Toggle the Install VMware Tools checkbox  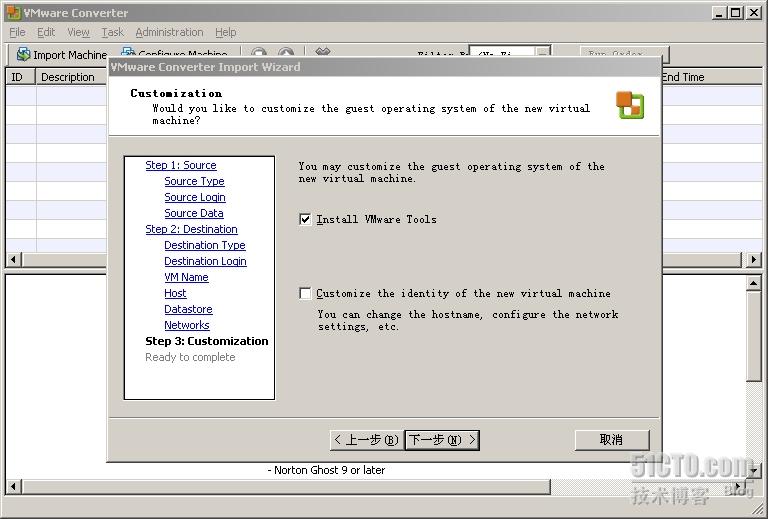305,219
